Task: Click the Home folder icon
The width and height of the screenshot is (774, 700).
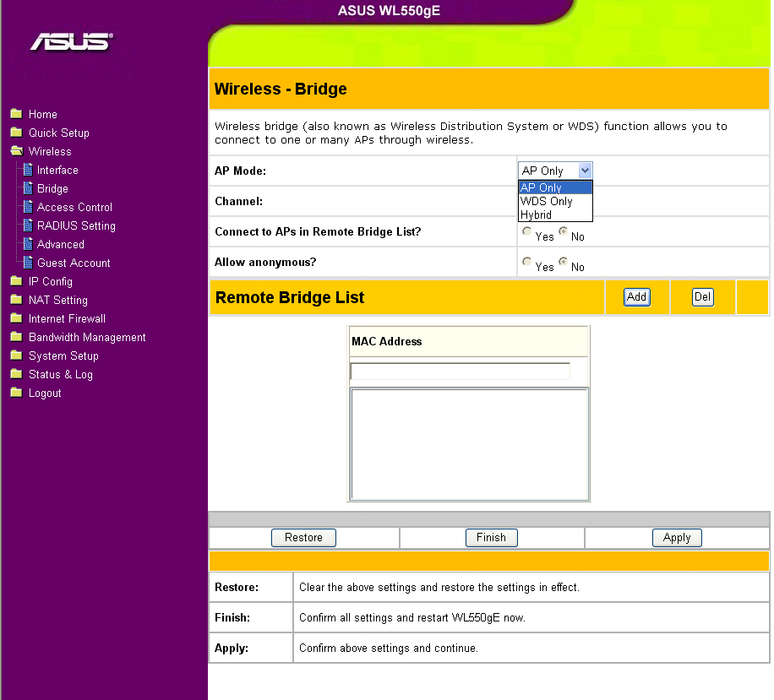Action: [x=16, y=114]
